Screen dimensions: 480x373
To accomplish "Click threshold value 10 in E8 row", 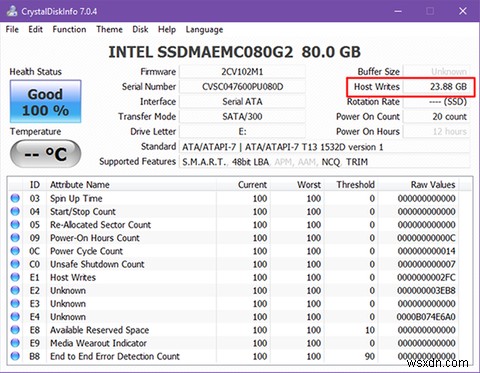I will coord(370,330).
